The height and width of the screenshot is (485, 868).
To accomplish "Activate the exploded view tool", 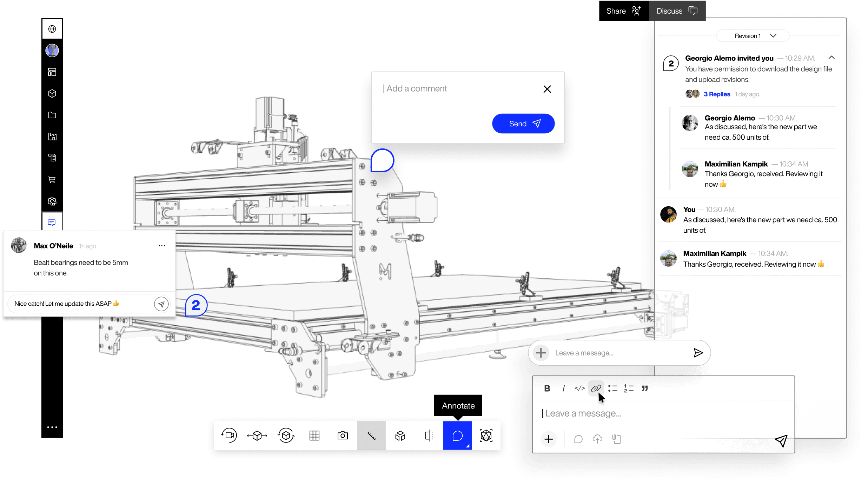I will point(400,436).
